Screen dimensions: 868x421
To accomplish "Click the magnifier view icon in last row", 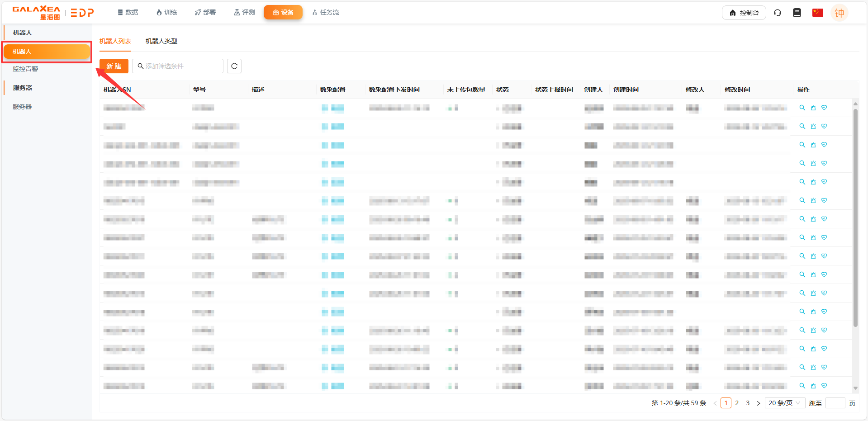I will 802,386.
